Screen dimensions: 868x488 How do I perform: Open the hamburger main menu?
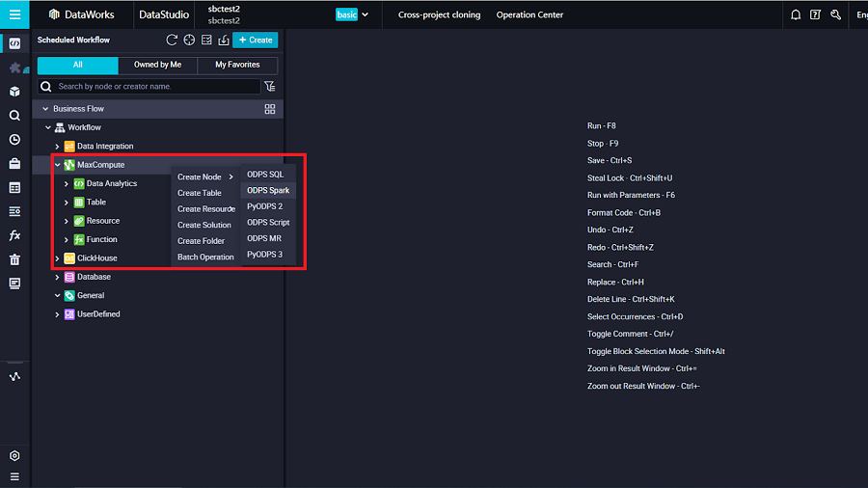click(14, 14)
